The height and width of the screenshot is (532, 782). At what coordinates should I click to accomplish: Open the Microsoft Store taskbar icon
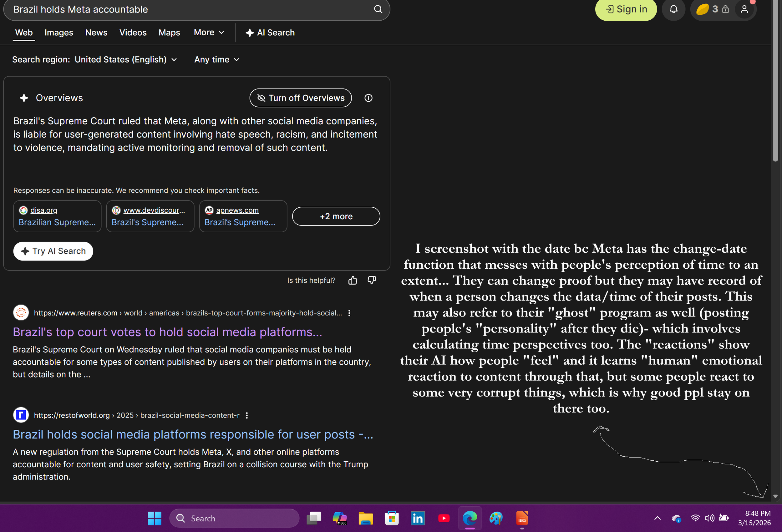pos(392,518)
